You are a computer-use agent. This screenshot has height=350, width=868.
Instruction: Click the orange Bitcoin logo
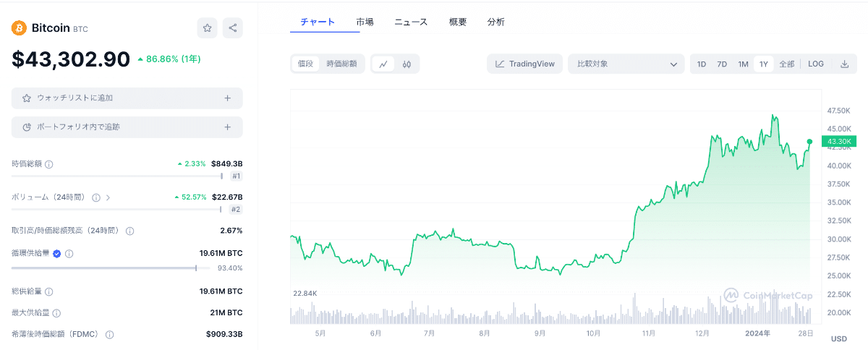pos(20,28)
